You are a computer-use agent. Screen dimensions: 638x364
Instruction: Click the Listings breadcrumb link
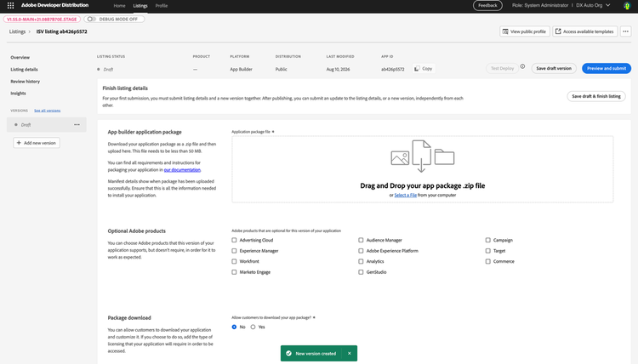[17, 31]
